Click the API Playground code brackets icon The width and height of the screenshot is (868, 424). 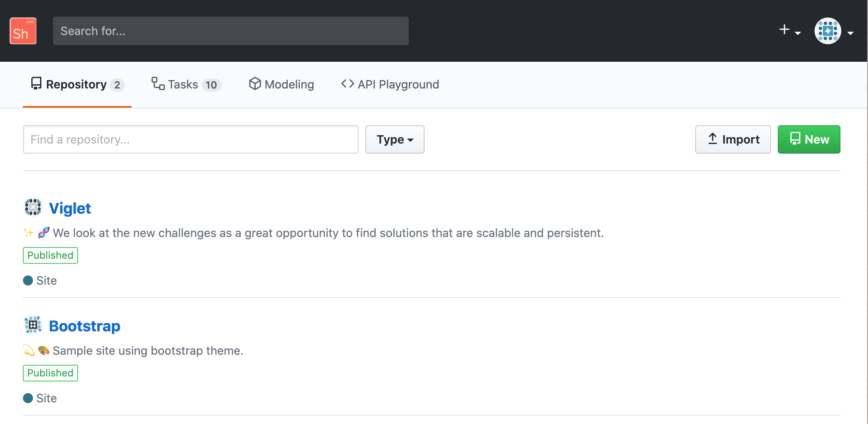tap(348, 83)
